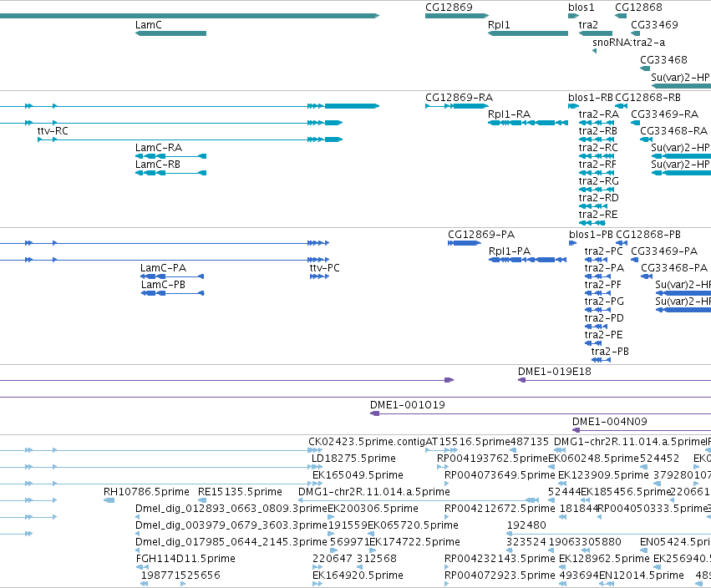Image resolution: width=711 pixels, height=588 pixels.
Task: Click the tra2-RE transcript
Action: click(592, 223)
